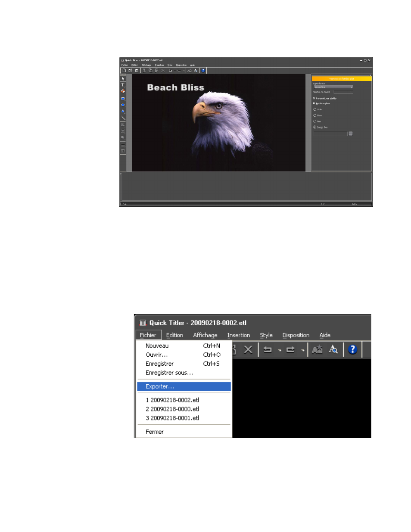Open the Aide menu in the close-up window

(325, 335)
